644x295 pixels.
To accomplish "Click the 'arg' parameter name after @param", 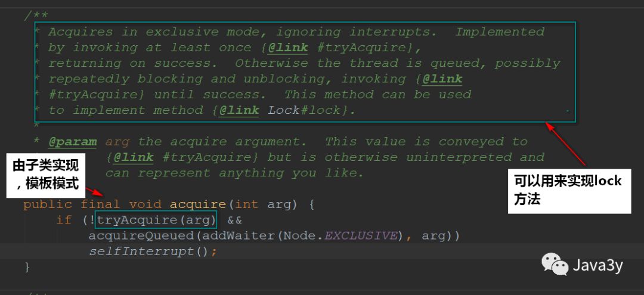I will coord(117,142).
